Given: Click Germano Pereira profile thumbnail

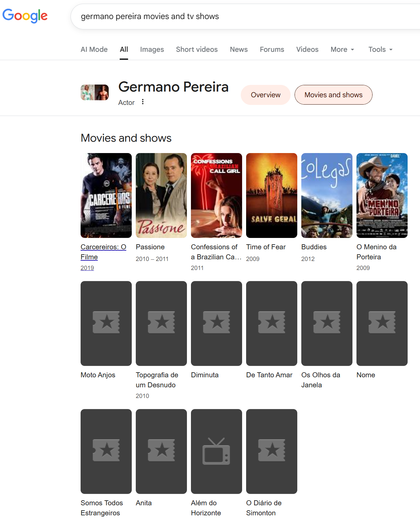Looking at the screenshot, I should 95,93.
